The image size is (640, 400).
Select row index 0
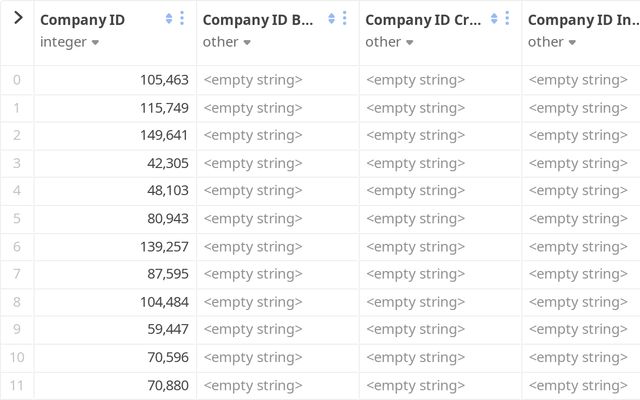click(x=16, y=80)
